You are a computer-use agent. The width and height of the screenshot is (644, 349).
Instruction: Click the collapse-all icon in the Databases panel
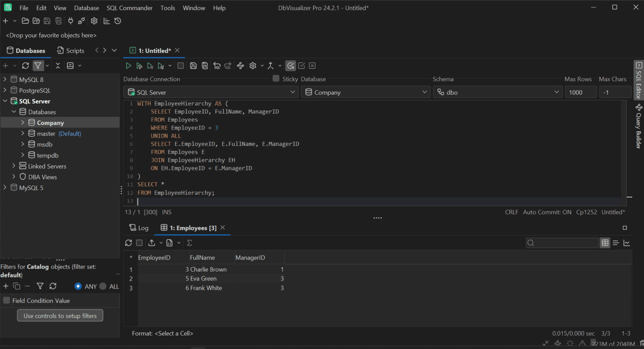click(58, 65)
